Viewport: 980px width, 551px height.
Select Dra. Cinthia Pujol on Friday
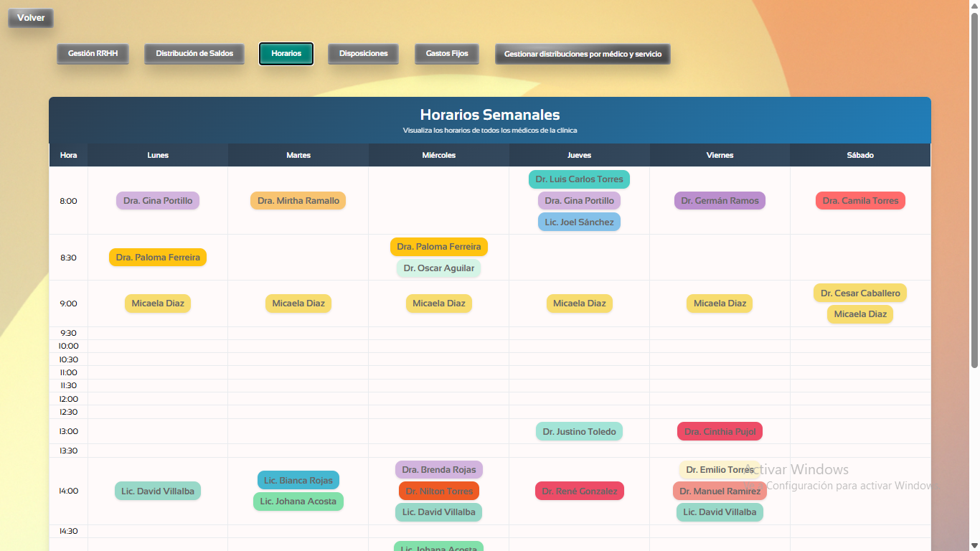coord(720,431)
